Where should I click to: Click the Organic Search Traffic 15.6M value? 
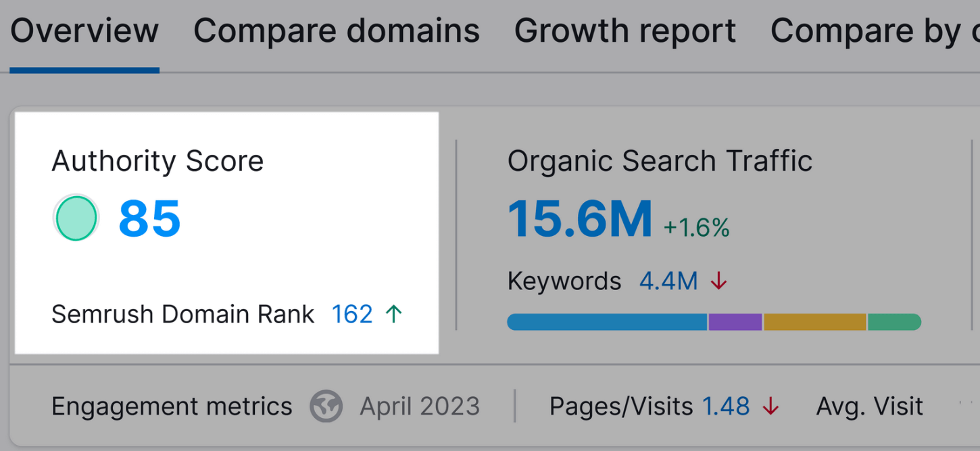pyautogui.click(x=580, y=219)
